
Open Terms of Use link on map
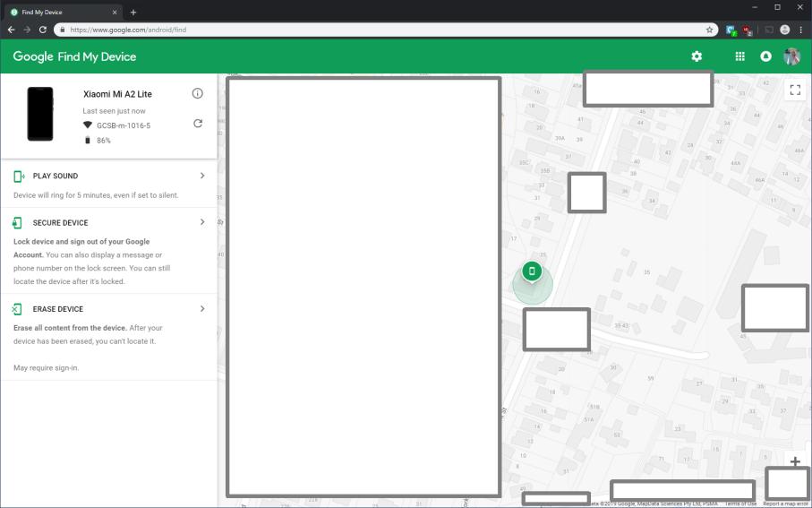[740, 504]
